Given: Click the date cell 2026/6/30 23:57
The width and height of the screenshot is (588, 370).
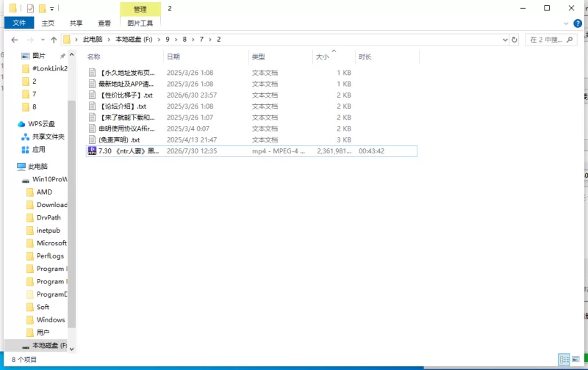Looking at the screenshot, I should pyautogui.click(x=192, y=95).
